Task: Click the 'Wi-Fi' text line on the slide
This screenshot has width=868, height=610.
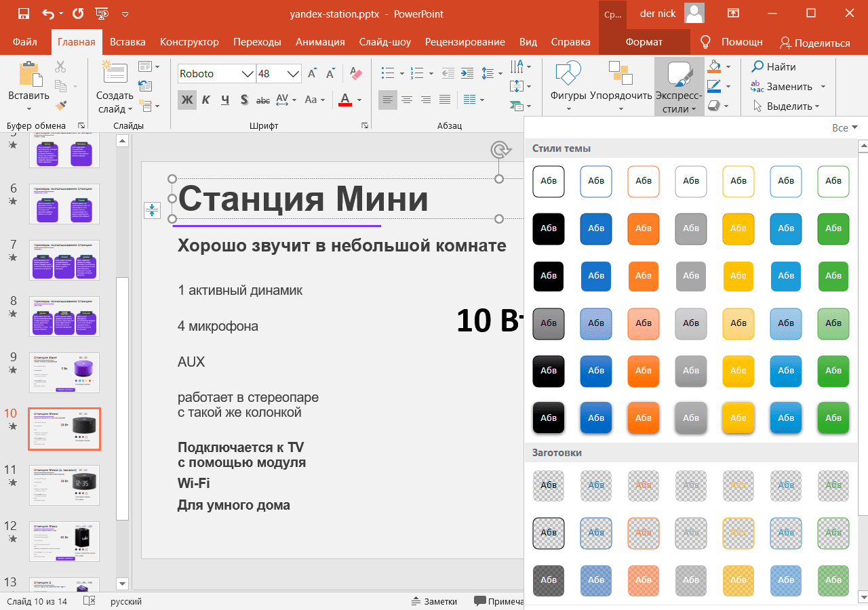Action: pos(194,483)
